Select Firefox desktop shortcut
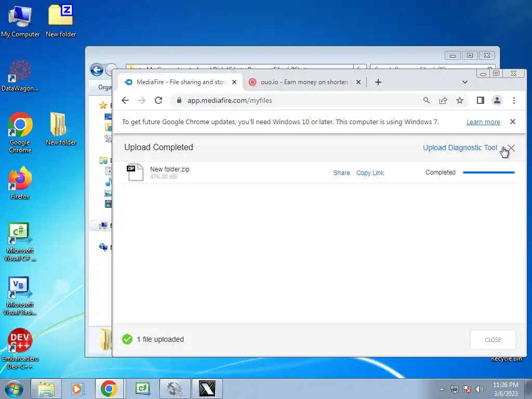The image size is (532, 399). coord(20,183)
